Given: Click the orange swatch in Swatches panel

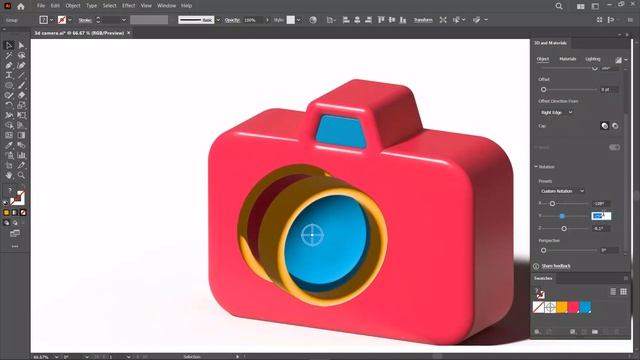Looking at the screenshot, I should pos(562,307).
